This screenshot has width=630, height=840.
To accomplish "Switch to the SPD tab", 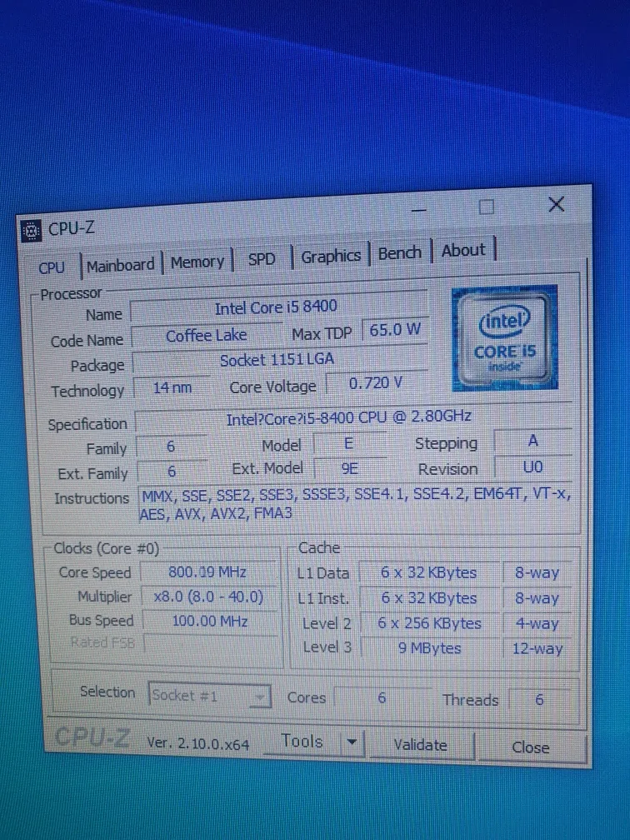I will (x=262, y=259).
